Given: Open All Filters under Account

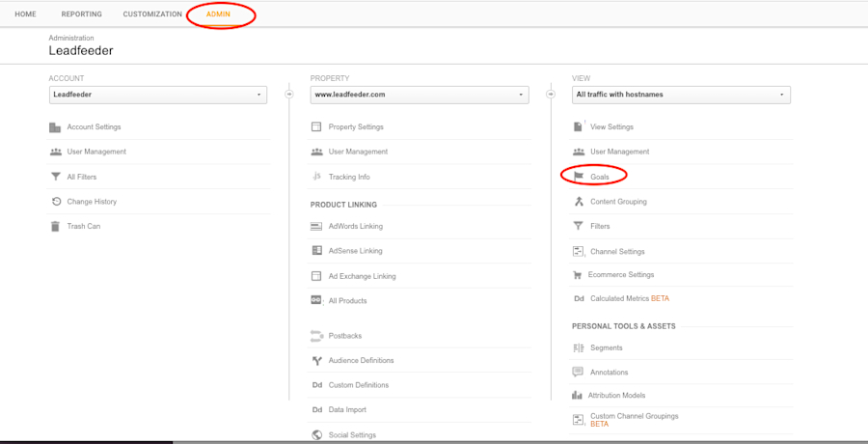Looking at the screenshot, I should (x=82, y=177).
